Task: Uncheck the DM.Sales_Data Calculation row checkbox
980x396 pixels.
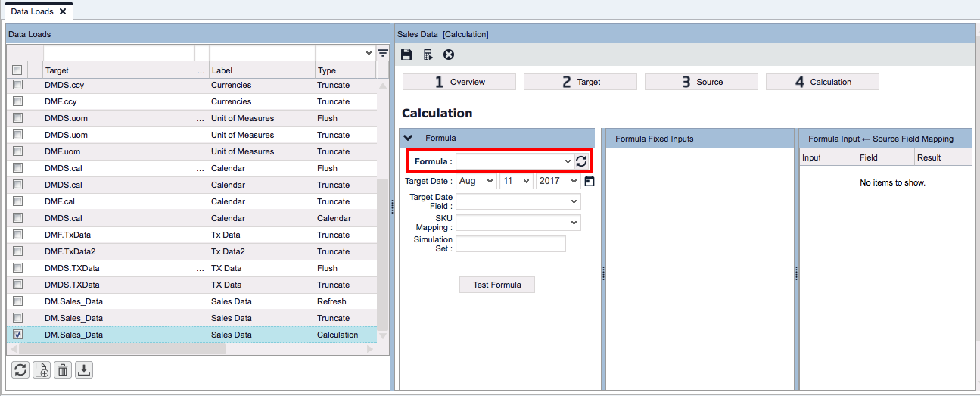Action: pyautogui.click(x=18, y=335)
